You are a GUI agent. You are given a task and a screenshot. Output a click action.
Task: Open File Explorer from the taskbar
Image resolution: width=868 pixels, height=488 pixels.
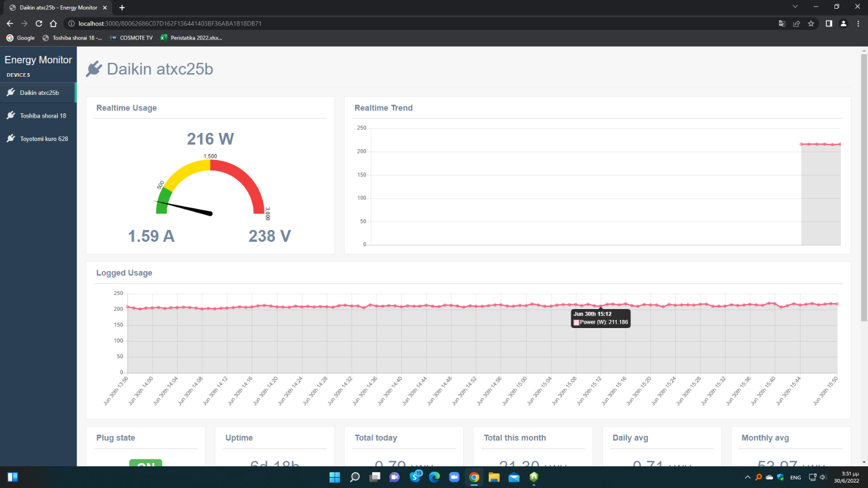[x=494, y=477]
